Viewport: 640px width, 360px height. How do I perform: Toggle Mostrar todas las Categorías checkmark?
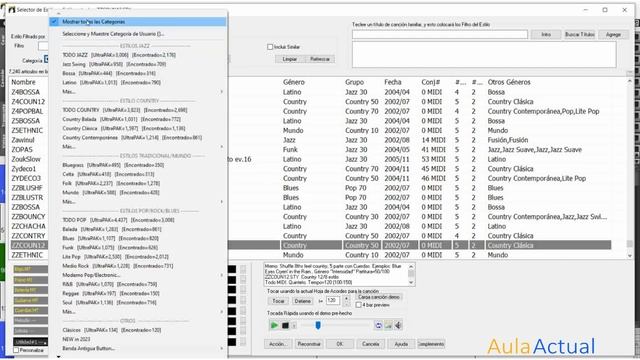click(x=54, y=22)
